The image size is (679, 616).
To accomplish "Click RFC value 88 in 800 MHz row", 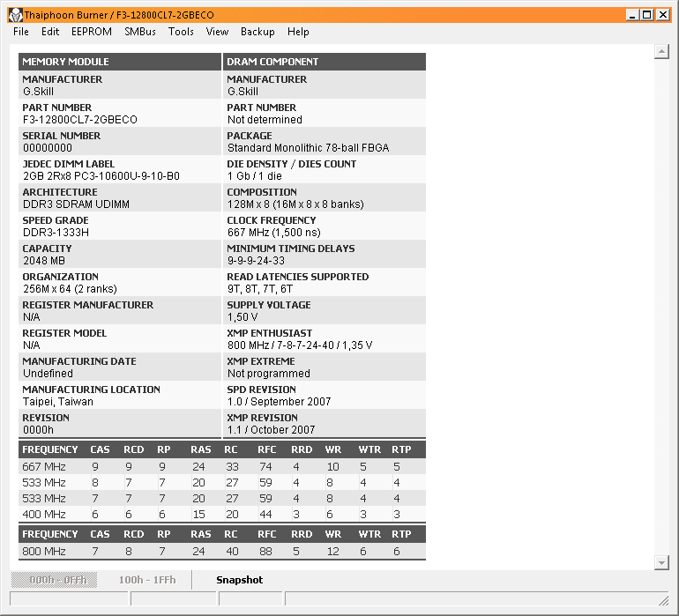I will click(266, 552).
